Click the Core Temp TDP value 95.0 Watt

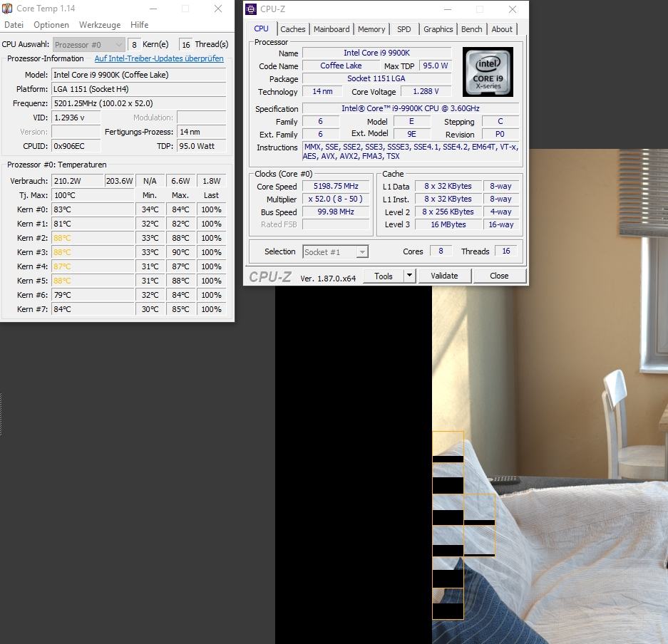click(x=202, y=146)
